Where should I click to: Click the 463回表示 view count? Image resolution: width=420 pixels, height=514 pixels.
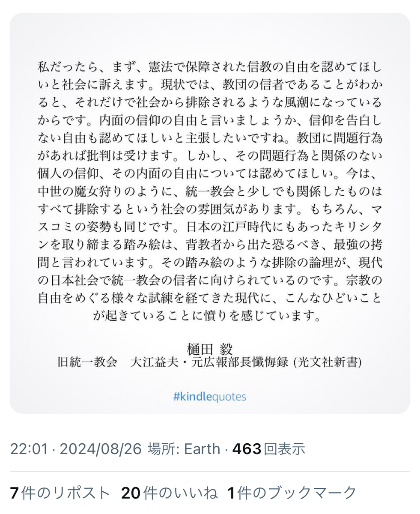(x=269, y=449)
